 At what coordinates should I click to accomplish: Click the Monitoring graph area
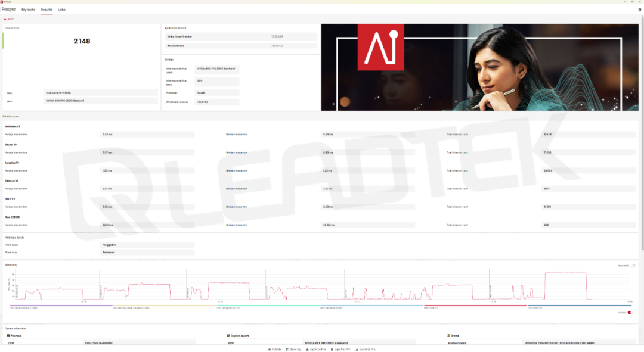[323, 285]
